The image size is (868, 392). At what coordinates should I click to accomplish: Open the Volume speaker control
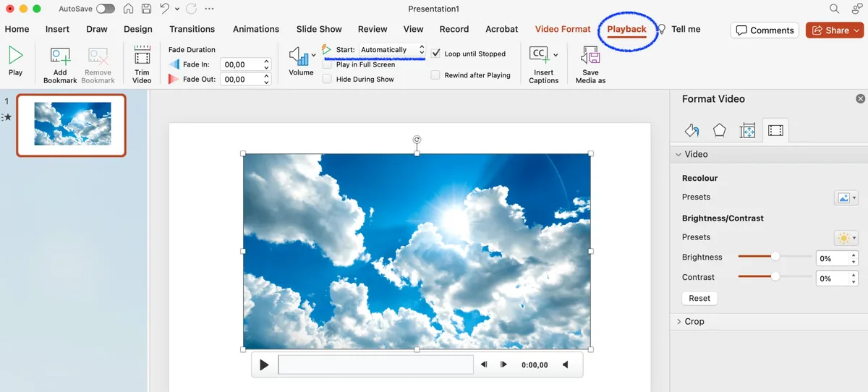[299, 56]
